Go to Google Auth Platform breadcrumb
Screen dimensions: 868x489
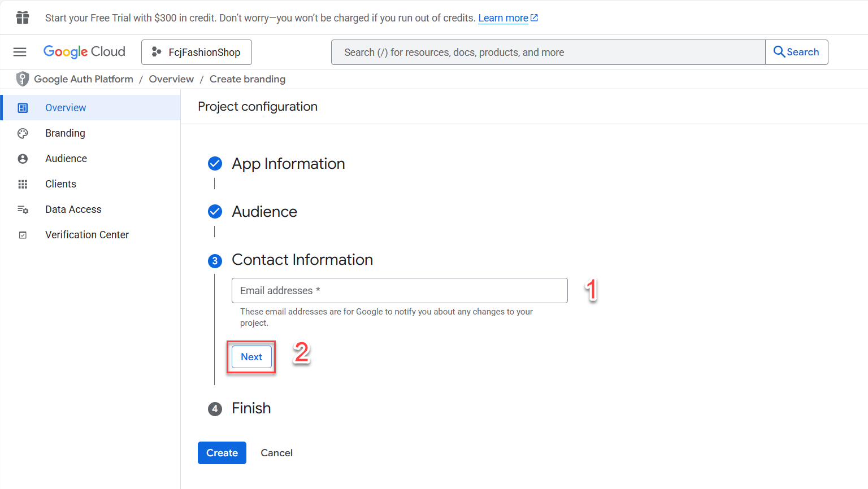click(84, 79)
